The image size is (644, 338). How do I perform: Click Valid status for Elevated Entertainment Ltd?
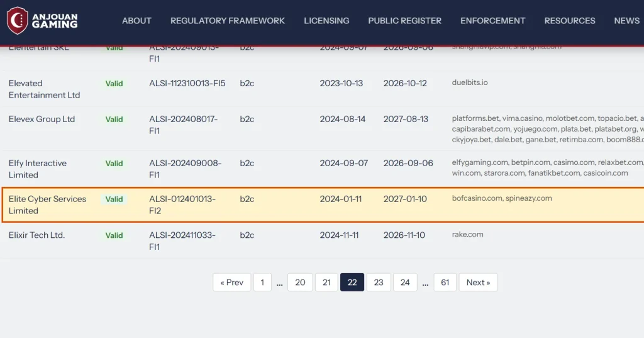click(x=114, y=84)
